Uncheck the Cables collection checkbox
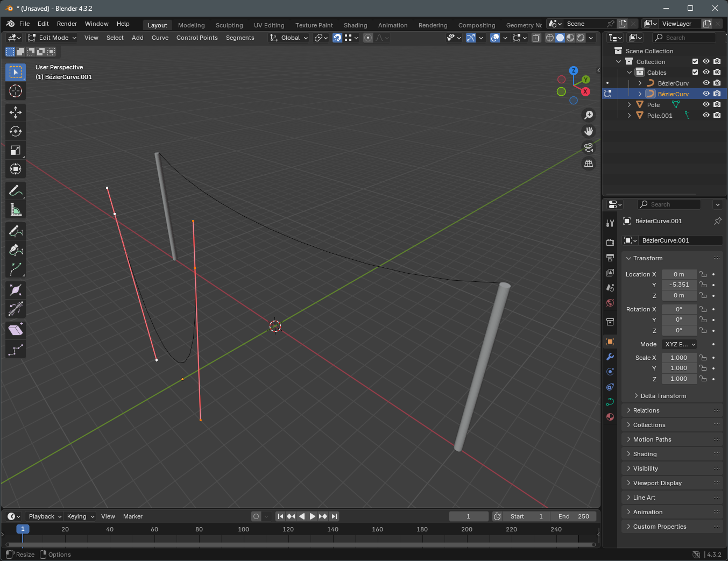Screen dimensions: 728x561 point(695,72)
